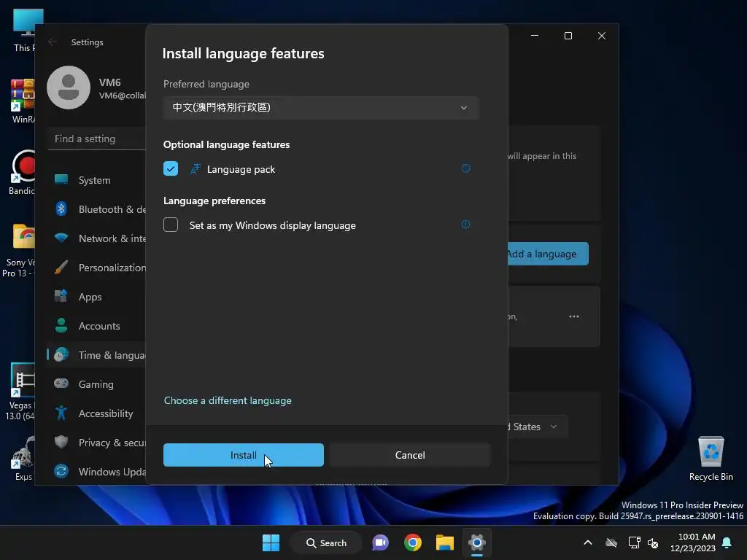Screen dimensions: 747x560
Task: Open Accounts settings in sidebar
Action: [97, 326]
